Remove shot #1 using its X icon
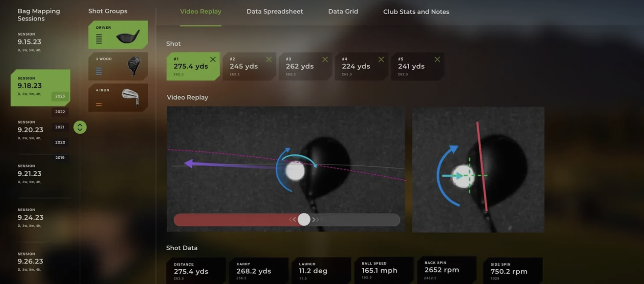Viewport: 644px width, 284px height. 213,59
